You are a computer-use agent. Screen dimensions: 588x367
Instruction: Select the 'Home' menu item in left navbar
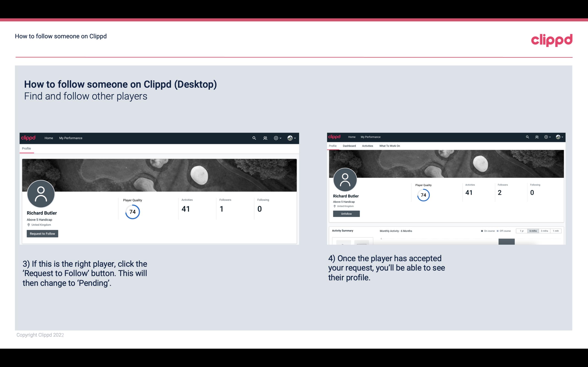[x=49, y=138]
